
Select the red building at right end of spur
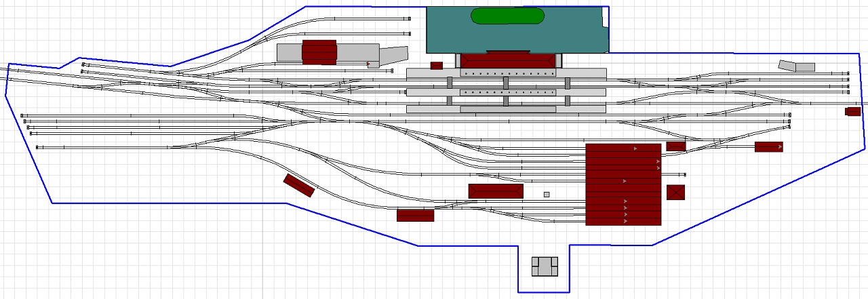[768, 146]
